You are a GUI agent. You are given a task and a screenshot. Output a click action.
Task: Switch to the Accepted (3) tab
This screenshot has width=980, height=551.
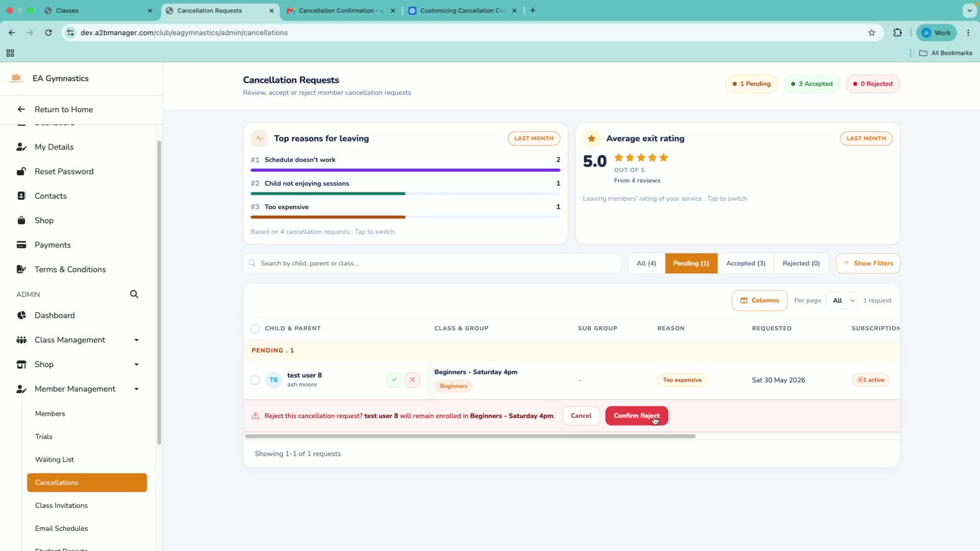click(x=746, y=263)
